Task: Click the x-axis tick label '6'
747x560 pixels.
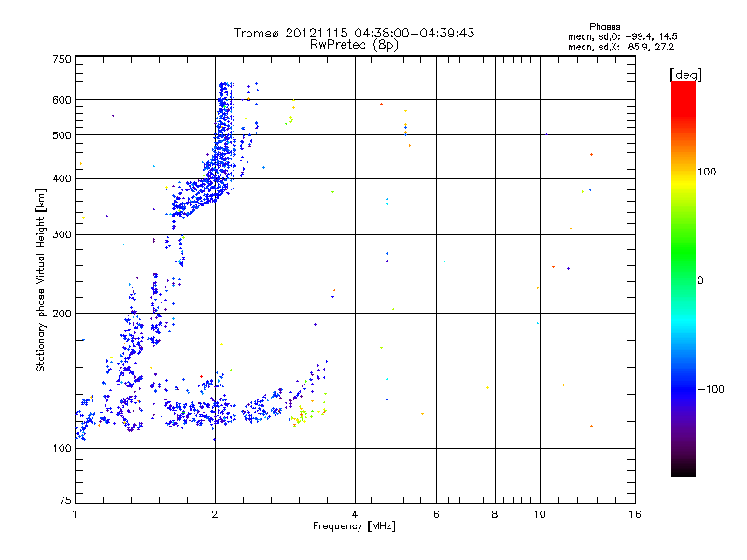Action: point(436,514)
